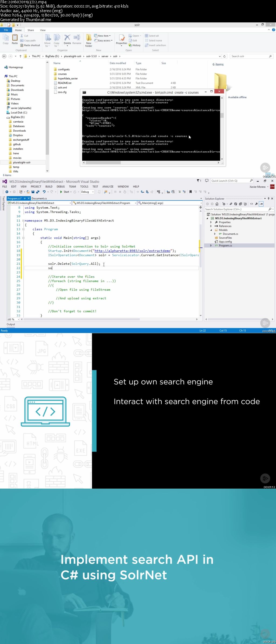Click bookmark icon in Visual Studio toolbar

191,192
